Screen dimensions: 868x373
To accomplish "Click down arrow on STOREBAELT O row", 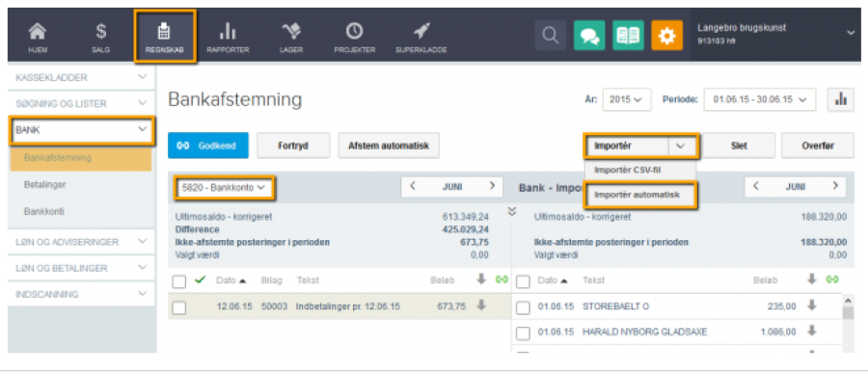I will coord(812,305).
